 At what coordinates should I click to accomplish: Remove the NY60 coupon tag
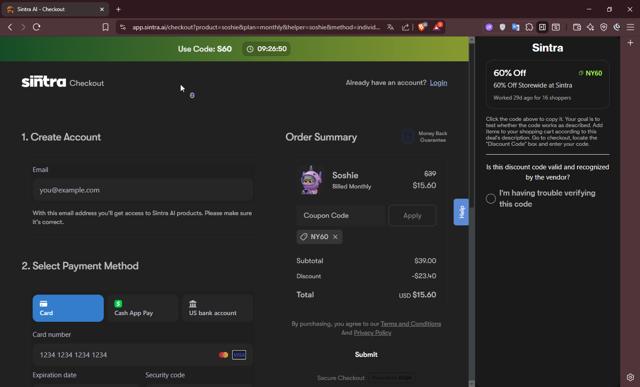[335, 237]
